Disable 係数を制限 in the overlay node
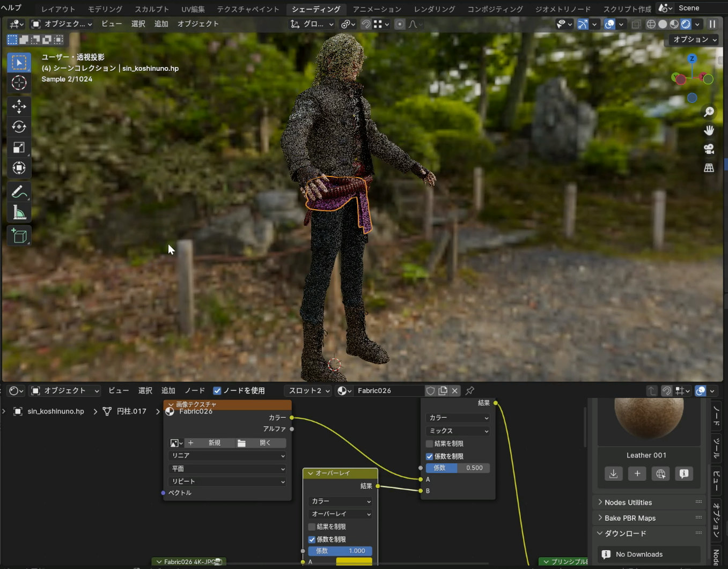This screenshot has width=728, height=569. (x=312, y=540)
